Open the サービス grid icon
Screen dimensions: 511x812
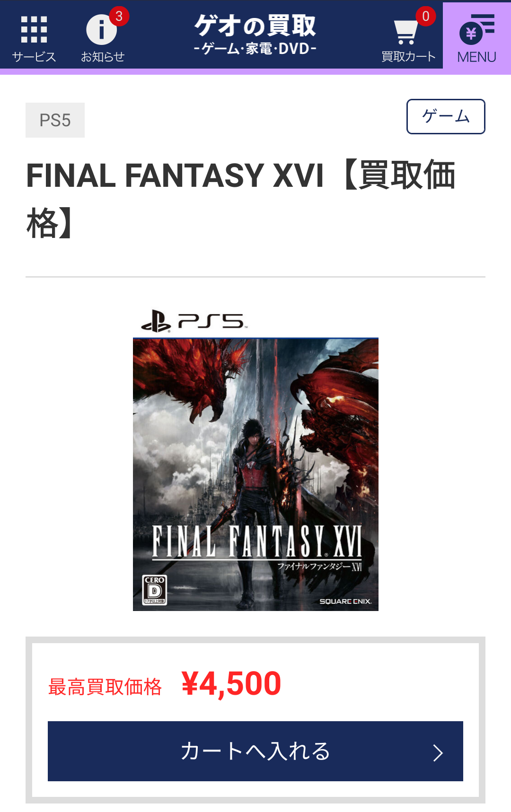click(34, 29)
